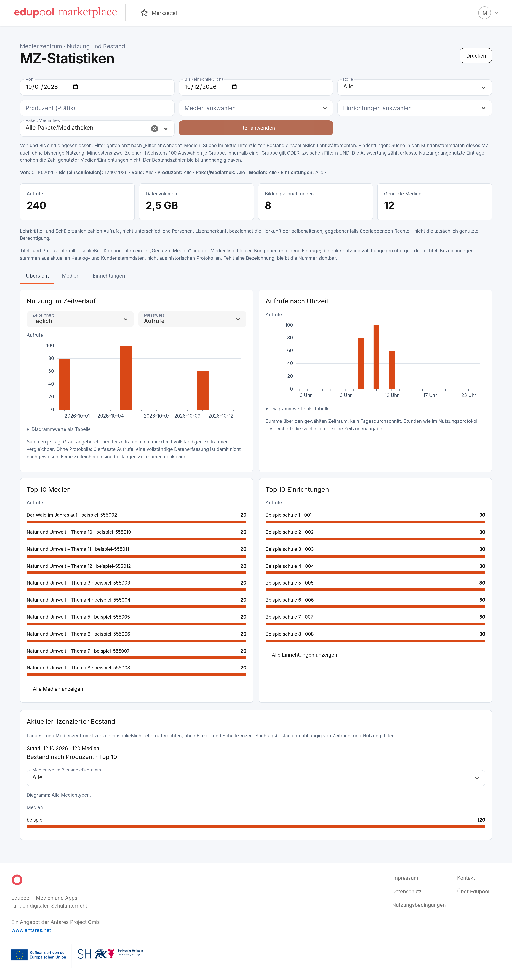Click the 2026-10-04 bar in daily chart
This screenshot has width=512, height=980.
[x=126, y=377]
